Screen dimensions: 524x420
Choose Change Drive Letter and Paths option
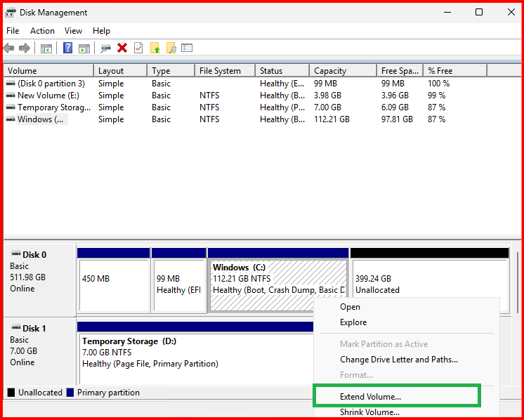pos(398,360)
